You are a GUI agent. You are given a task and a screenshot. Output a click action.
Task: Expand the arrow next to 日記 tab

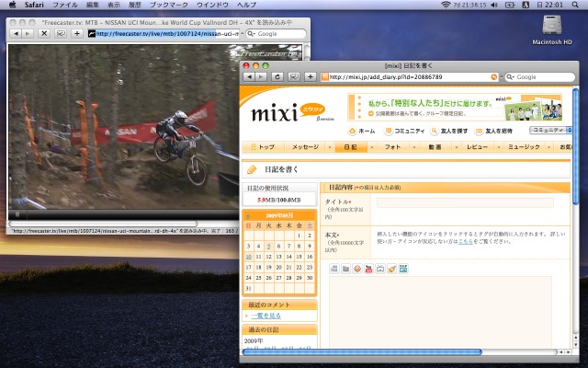(x=372, y=147)
